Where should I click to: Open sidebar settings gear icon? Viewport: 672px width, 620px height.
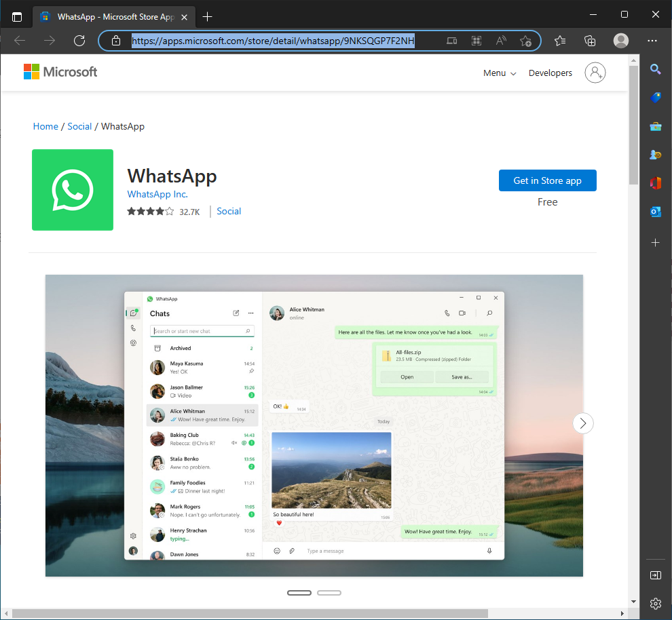(655, 603)
